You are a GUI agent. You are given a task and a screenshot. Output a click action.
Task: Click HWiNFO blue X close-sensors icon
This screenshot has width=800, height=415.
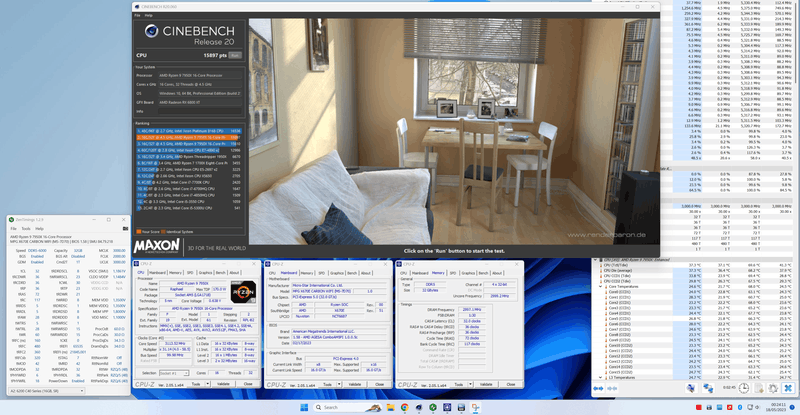click(x=788, y=388)
